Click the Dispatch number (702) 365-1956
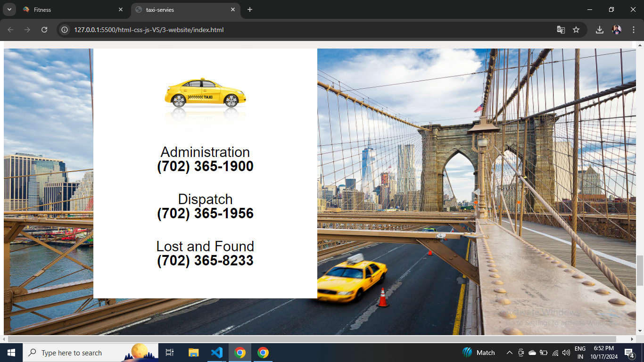The width and height of the screenshot is (644, 362). (x=205, y=214)
